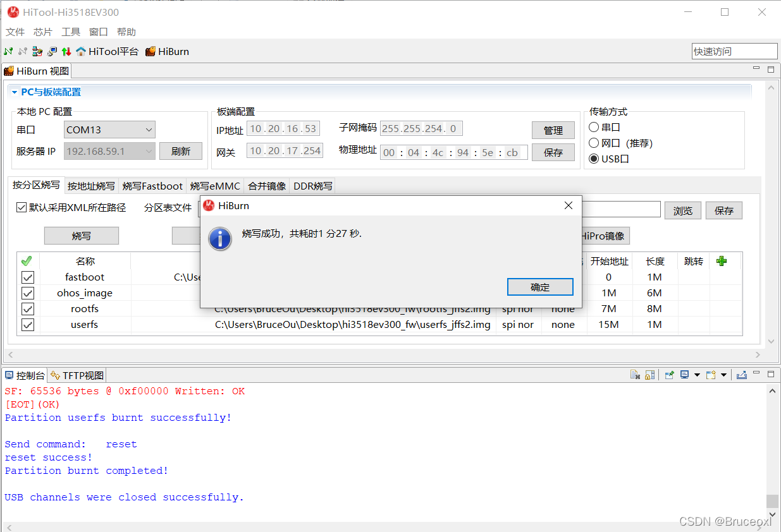Click the grey disconnect icon in toolbar
The width and height of the screenshot is (781, 532).
coord(23,51)
